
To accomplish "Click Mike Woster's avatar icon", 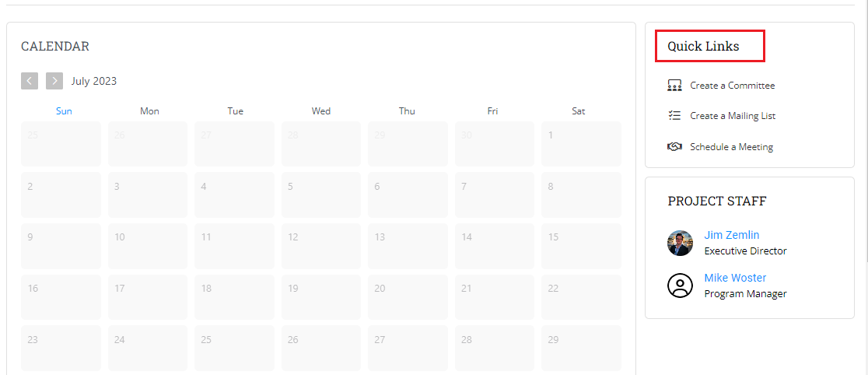I will 680,286.
